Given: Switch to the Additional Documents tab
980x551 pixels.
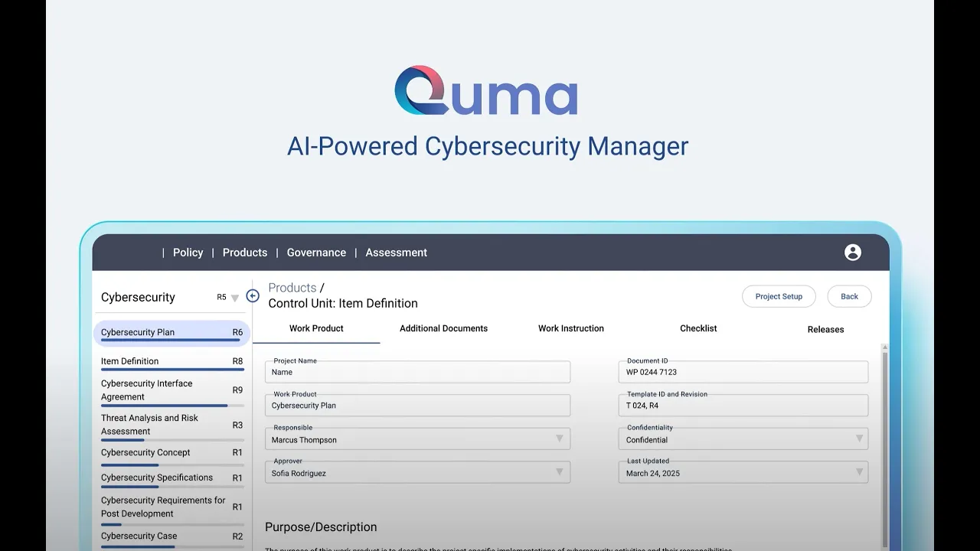Looking at the screenshot, I should (x=443, y=328).
